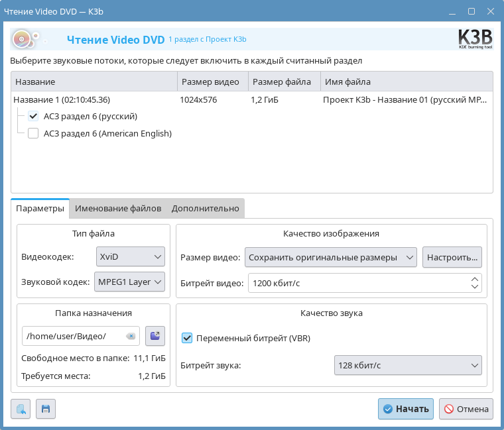Open the Видеокодек XviD dropdown
Image resolution: width=504 pixels, height=430 pixels.
click(130, 256)
